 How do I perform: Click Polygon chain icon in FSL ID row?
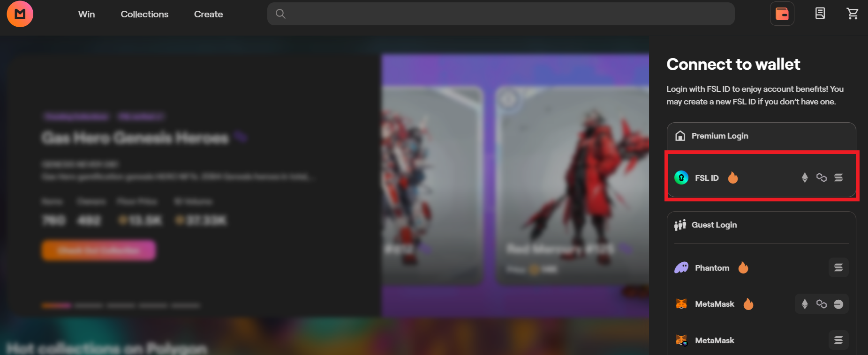click(x=822, y=177)
